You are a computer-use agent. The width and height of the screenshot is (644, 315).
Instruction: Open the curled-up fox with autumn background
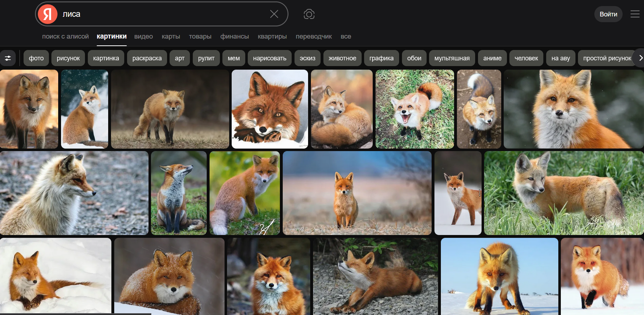(x=342, y=109)
